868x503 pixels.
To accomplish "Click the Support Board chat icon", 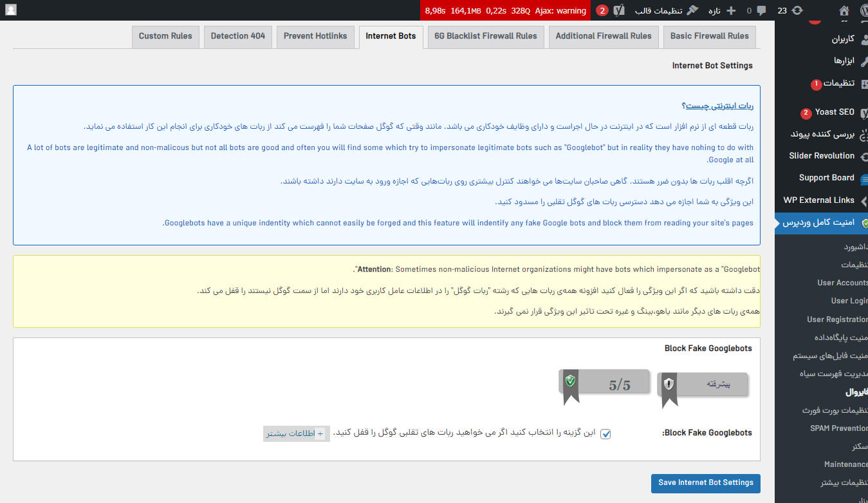I will (x=864, y=178).
